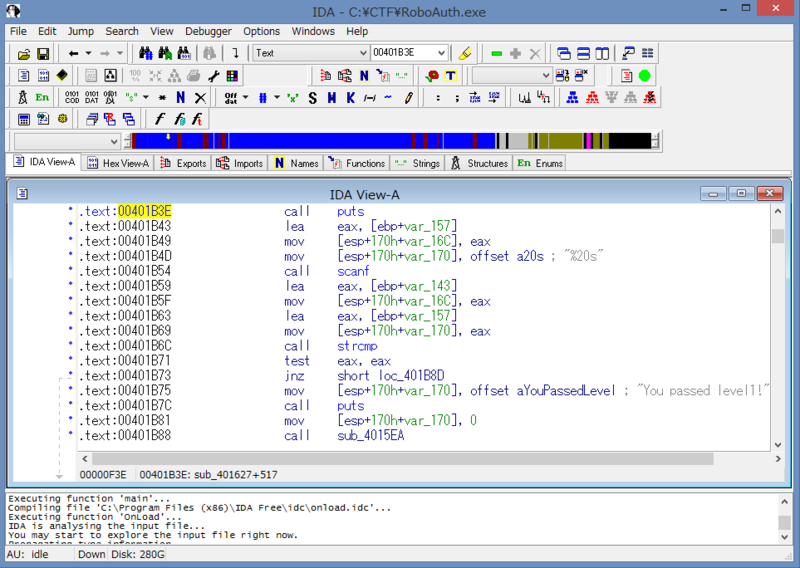Click the green circle run icon
Image resolution: width=800 pixels, height=568 pixels.
[645, 76]
